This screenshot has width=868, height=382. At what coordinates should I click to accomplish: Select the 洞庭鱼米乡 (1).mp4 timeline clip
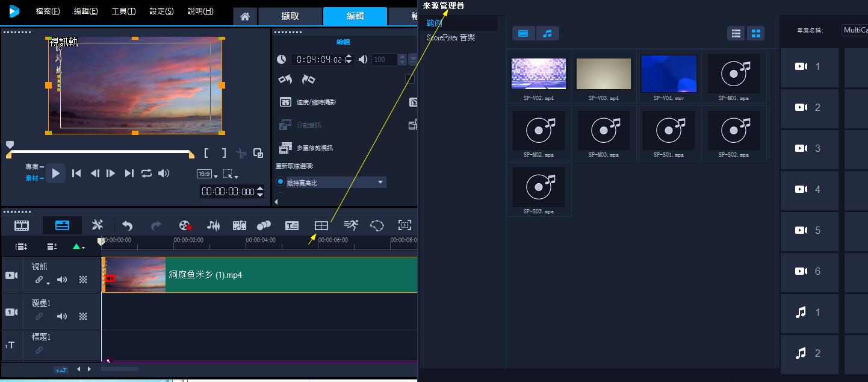point(260,275)
